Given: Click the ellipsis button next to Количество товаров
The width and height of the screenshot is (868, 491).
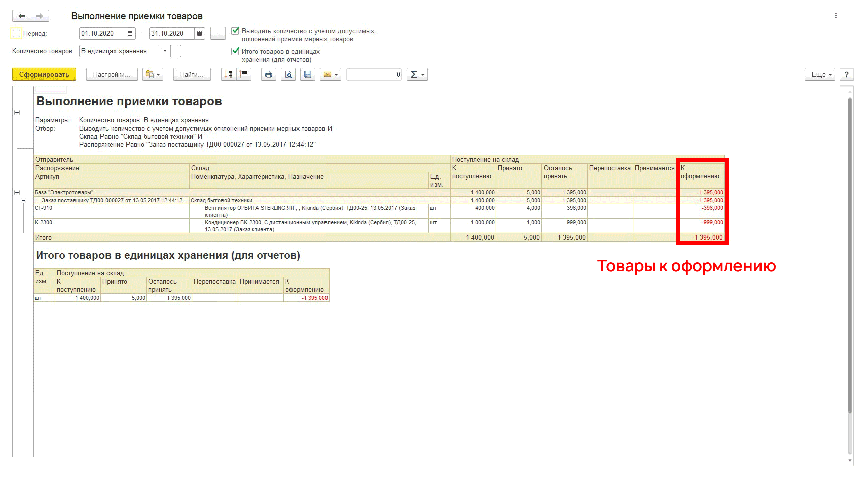Looking at the screenshot, I should pos(176,51).
